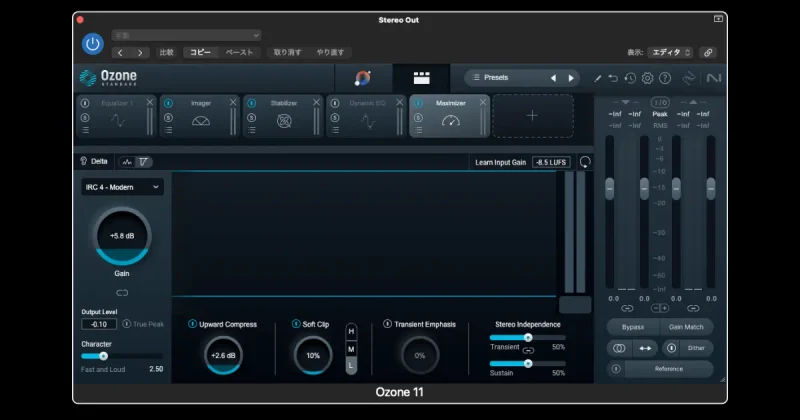Screen dimensions: 800x420
Task: Click the 比較 compare button
Action: (167, 52)
